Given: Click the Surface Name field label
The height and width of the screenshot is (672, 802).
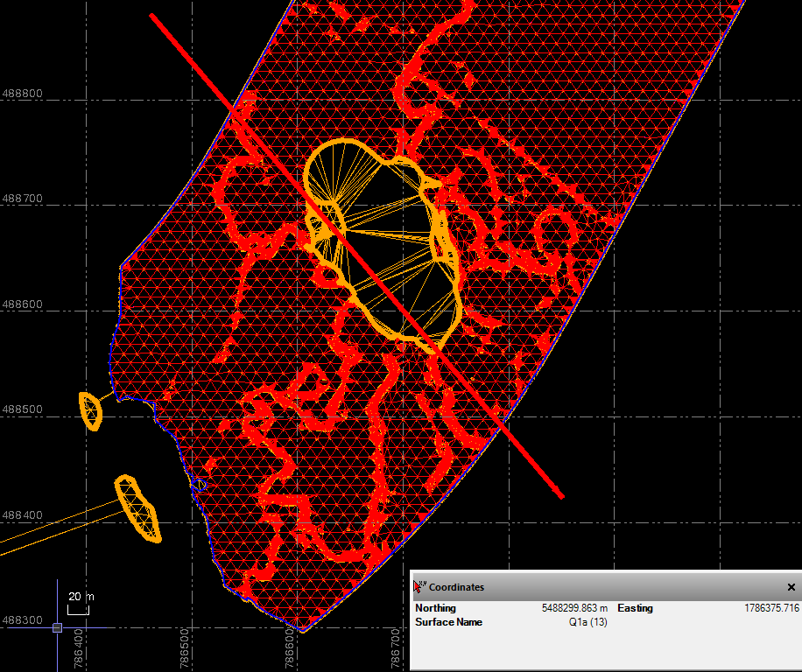Looking at the screenshot, I should pyautogui.click(x=448, y=622).
